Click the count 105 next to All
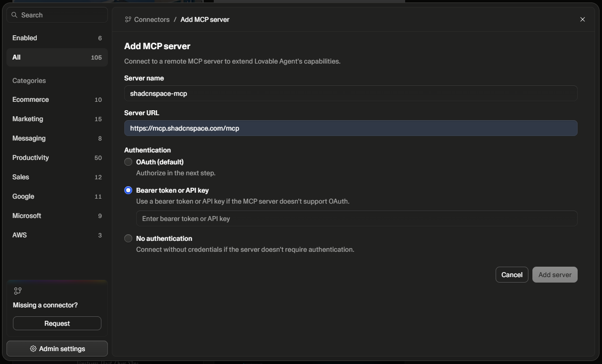This screenshot has width=602, height=364. tap(96, 58)
